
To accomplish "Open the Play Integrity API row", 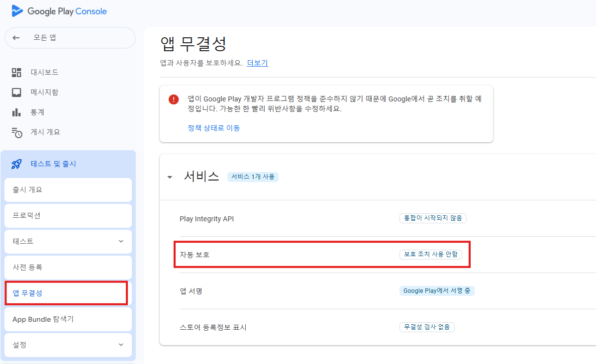I will (x=213, y=219).
